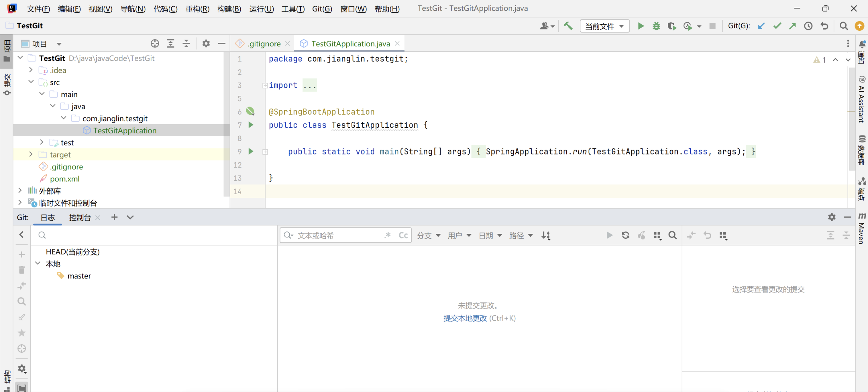The width and height of the screenshot is (868, 392).
Task: Click Git update project arrow icon
Action: point(762,26)
